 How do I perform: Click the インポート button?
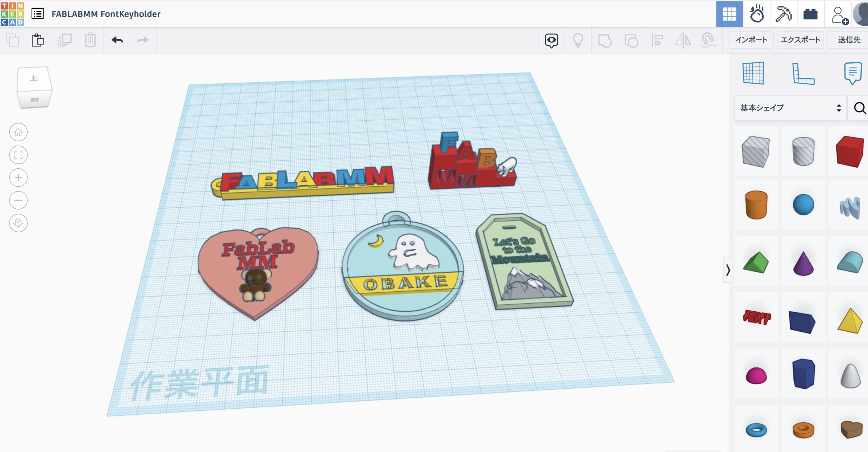tap(751, 40)
